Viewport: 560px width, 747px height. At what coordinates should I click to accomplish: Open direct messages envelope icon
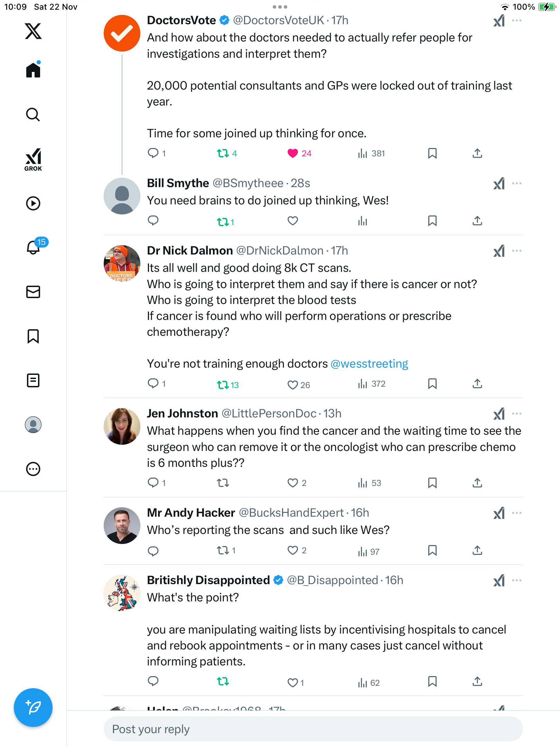tap(33, 292)
